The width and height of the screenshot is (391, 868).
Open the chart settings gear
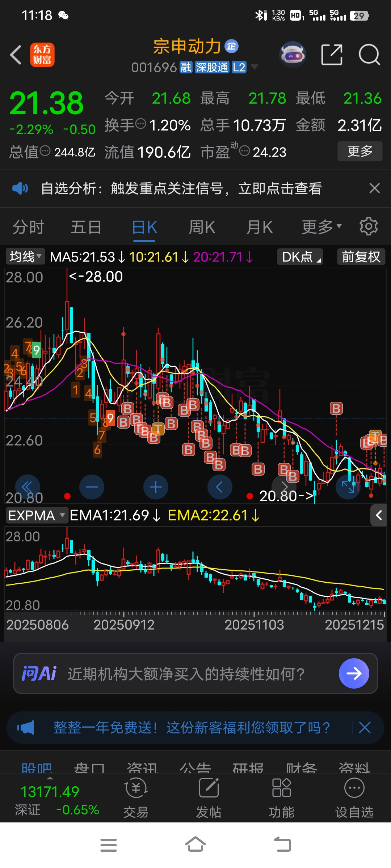369,227
